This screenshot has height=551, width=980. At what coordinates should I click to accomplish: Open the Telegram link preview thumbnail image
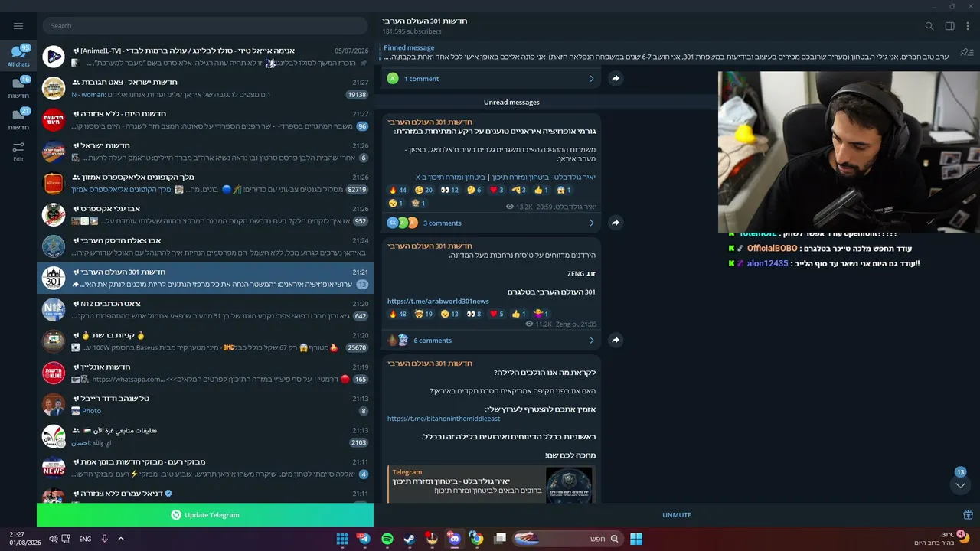(569, 484)
